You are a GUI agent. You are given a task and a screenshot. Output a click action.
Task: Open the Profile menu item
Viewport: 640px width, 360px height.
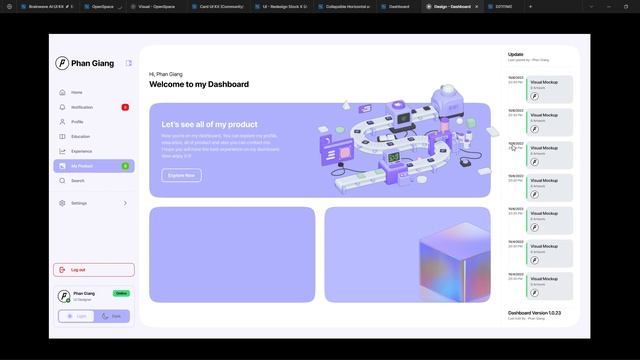94,122
